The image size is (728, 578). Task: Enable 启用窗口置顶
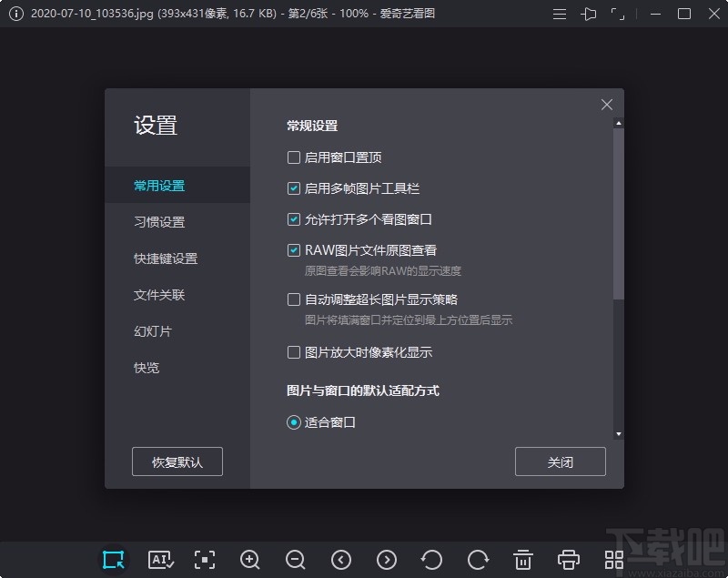(x=293, y=157)
